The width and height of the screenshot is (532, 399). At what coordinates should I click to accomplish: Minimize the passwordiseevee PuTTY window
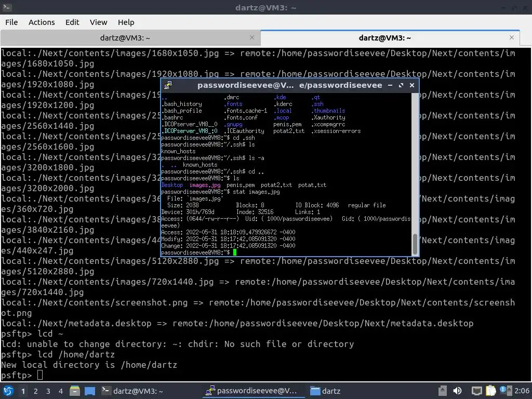point(390,86)
